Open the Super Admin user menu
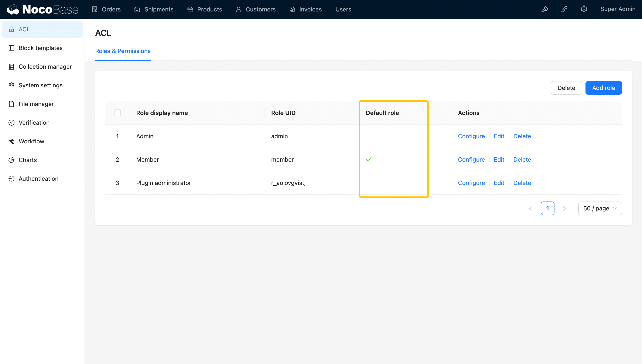This screenshot has height=364, width=642. coord(618,9)
